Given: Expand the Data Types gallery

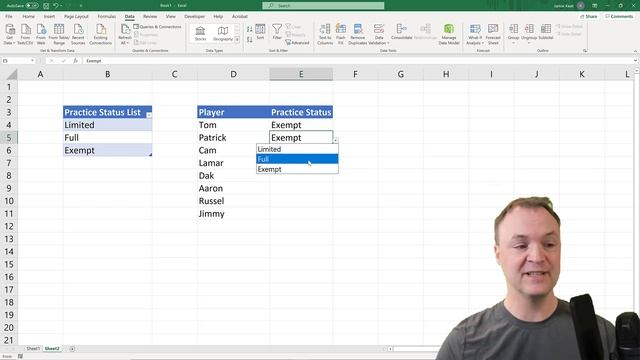Looking at the screenshot, I should 237,40.
